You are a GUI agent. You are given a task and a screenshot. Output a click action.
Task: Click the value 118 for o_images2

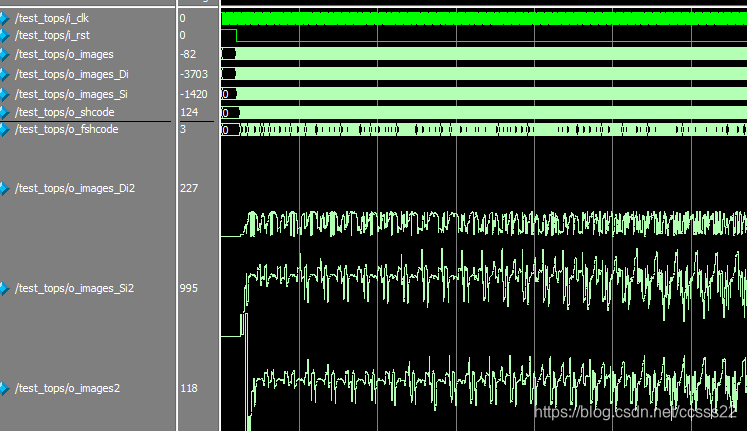189,389
